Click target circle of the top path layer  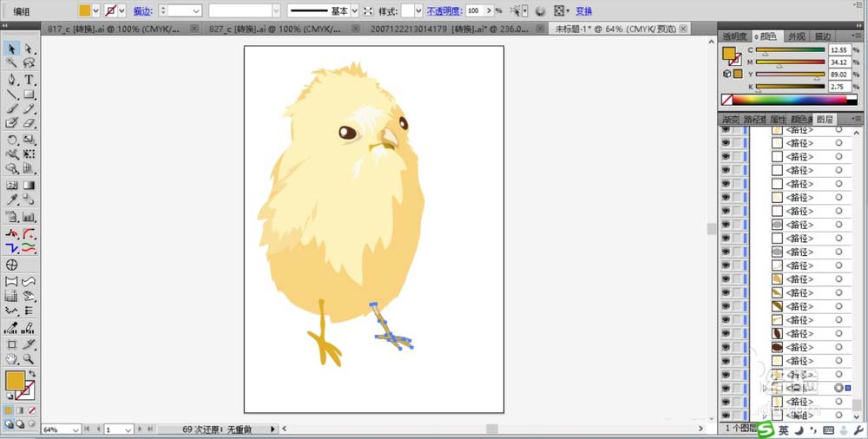pos(838,130)
